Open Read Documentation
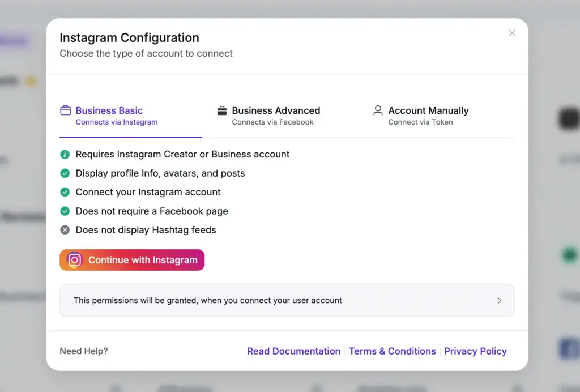The image size is (580, 392). 293,351
